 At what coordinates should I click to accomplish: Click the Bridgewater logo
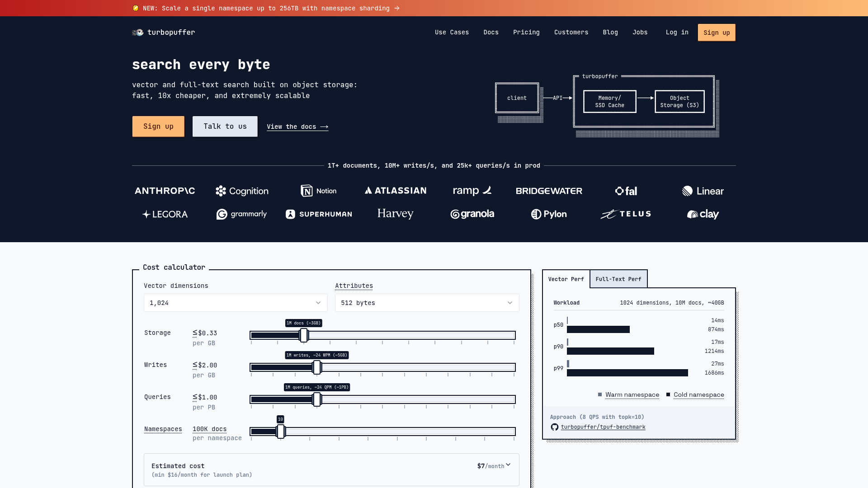pyautogui.click(x=549, y=191)
